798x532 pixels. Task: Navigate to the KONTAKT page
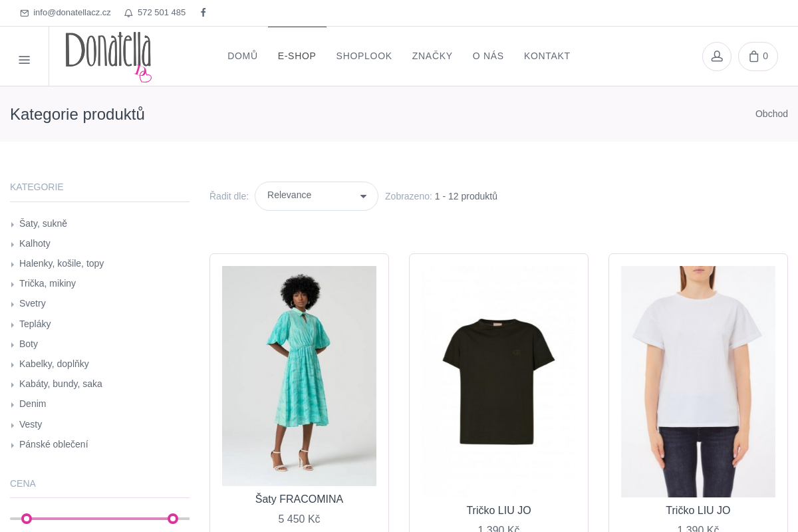point(547,56)
